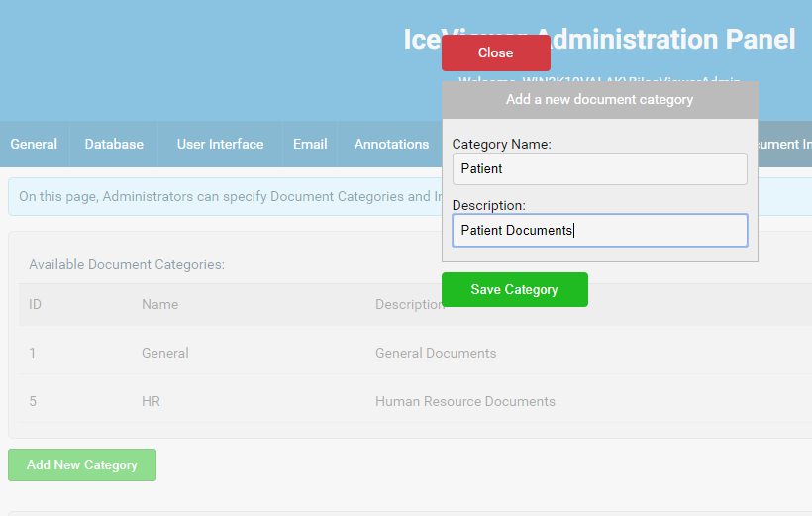The width and height of the screenshot is (812, 516).
Task: Click the Human Resource Documents description cell
Action: 464,401
